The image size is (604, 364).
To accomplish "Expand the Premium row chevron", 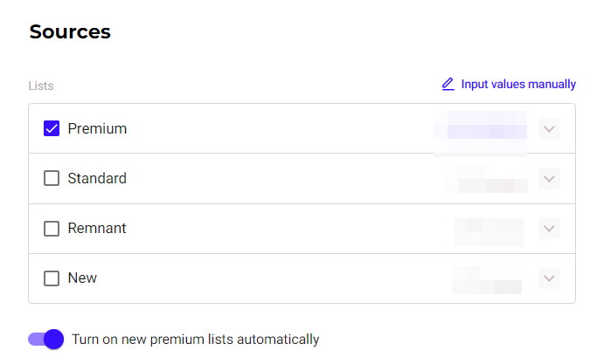I will 549,129.
